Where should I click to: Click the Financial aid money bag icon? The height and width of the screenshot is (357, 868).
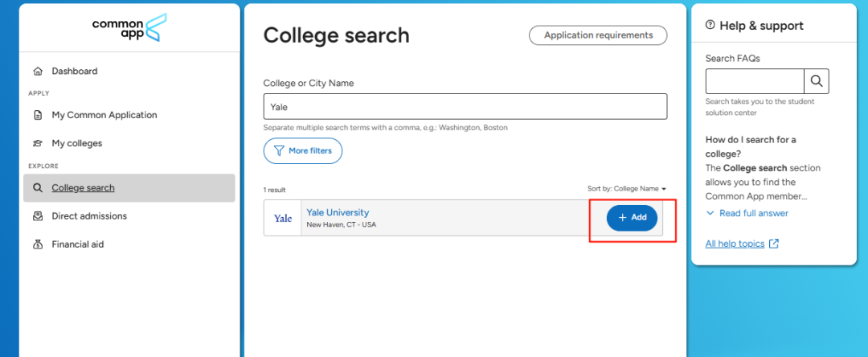pyautogui.click(x=38, y=244)
